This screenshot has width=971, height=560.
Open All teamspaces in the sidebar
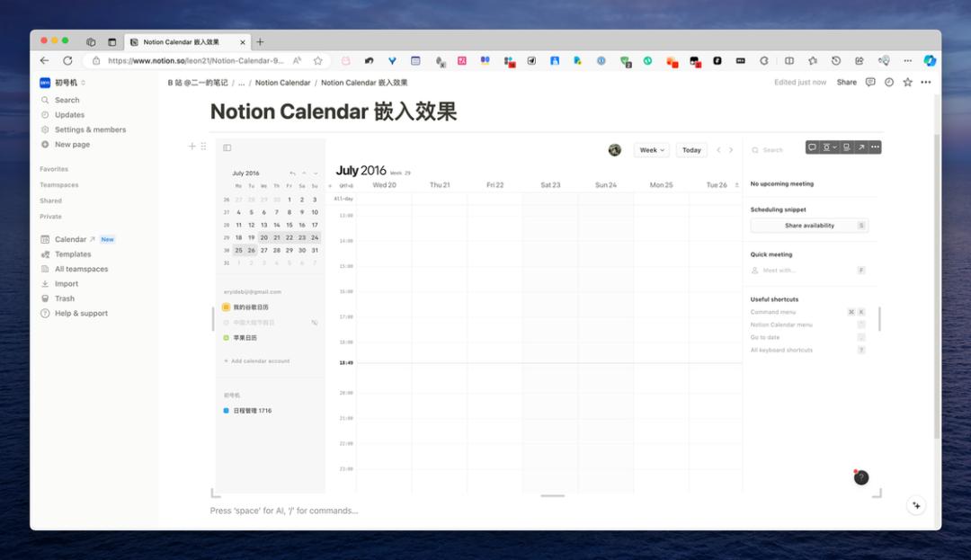[x=81, y=269]
